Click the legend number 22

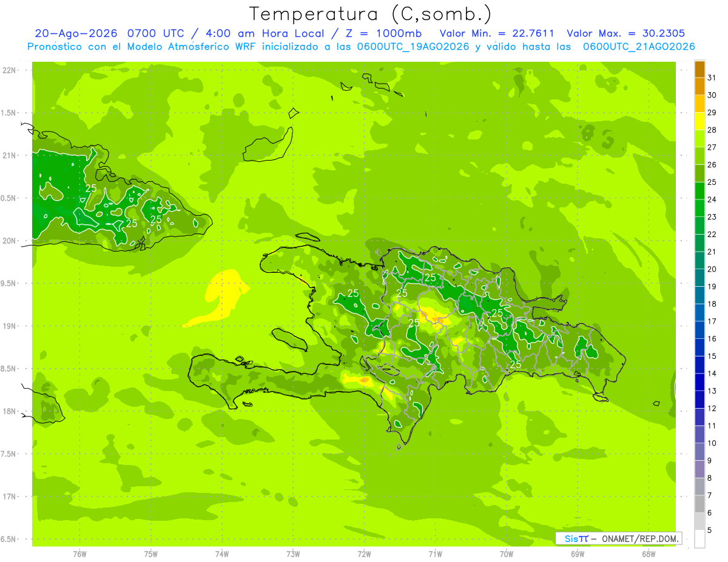712,234
